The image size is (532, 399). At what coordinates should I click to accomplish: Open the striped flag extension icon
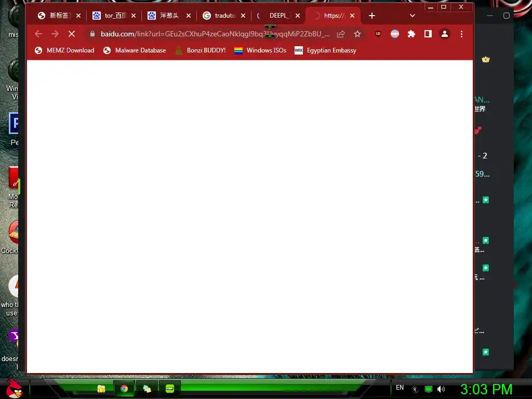click(x=395, y=34)
